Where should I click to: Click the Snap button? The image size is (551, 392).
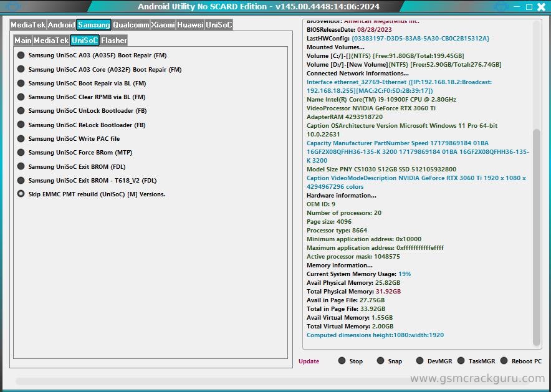point(390,361)
